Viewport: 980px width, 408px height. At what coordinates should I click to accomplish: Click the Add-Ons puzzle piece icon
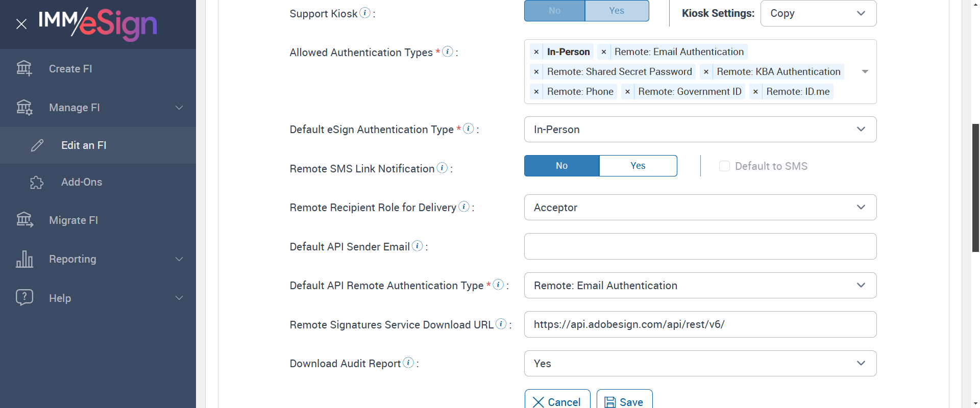coord(37,183)
